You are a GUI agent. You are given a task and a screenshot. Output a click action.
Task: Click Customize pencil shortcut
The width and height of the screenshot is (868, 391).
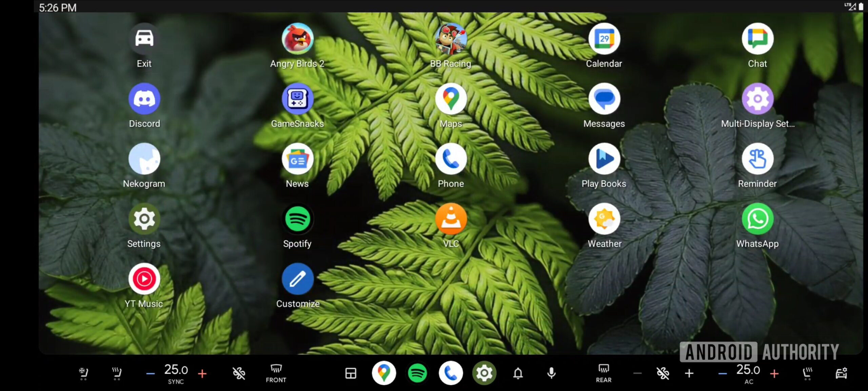pyautogui.click(x=297, y=279)
